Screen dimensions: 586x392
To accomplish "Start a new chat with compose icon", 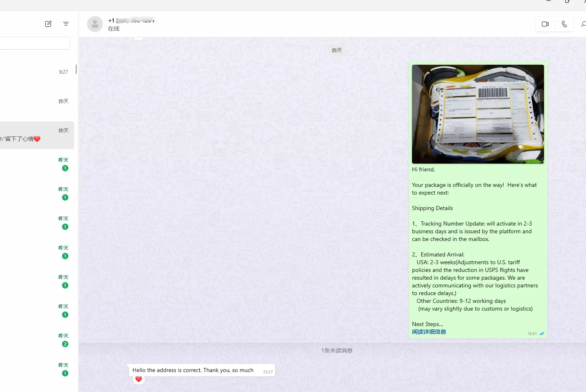I will click(x=48, y=24).
